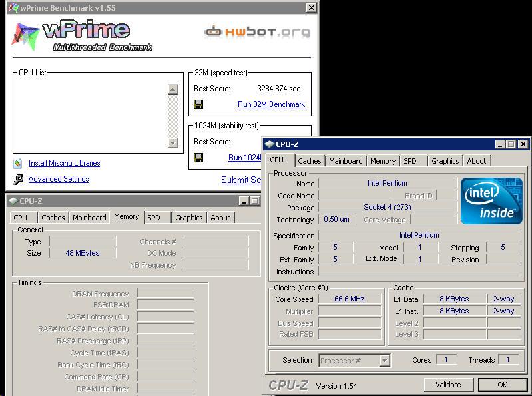Click the Package field Socket 4 (273)
This screenshot has width=532, height=396.
pyautogui.click(x=388, y=207)
